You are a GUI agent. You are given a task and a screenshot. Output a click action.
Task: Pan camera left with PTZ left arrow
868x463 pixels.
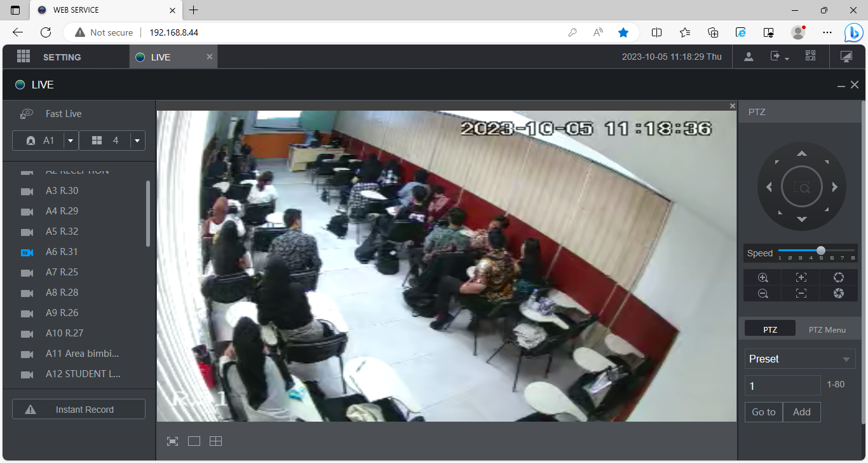tap(769, 187)
